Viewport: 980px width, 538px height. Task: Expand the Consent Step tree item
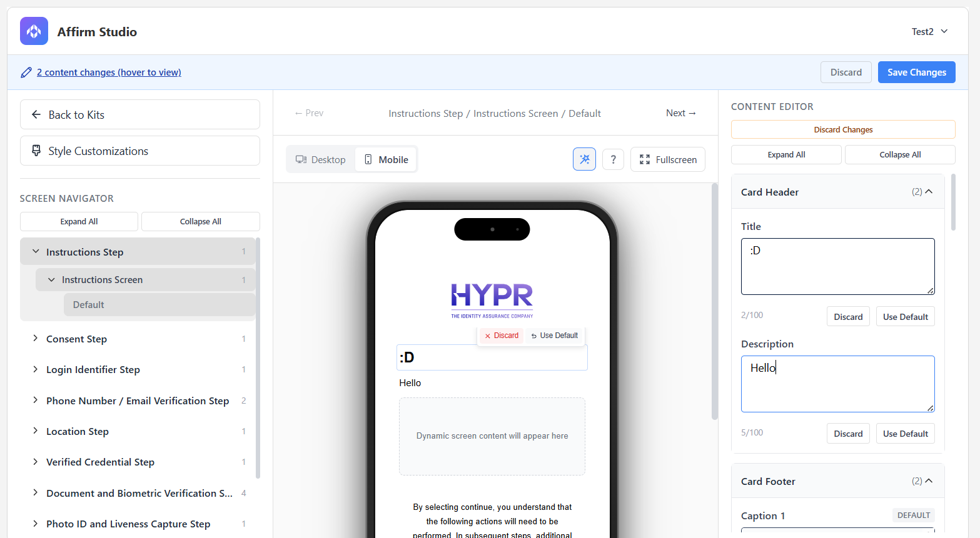[36, 339]
